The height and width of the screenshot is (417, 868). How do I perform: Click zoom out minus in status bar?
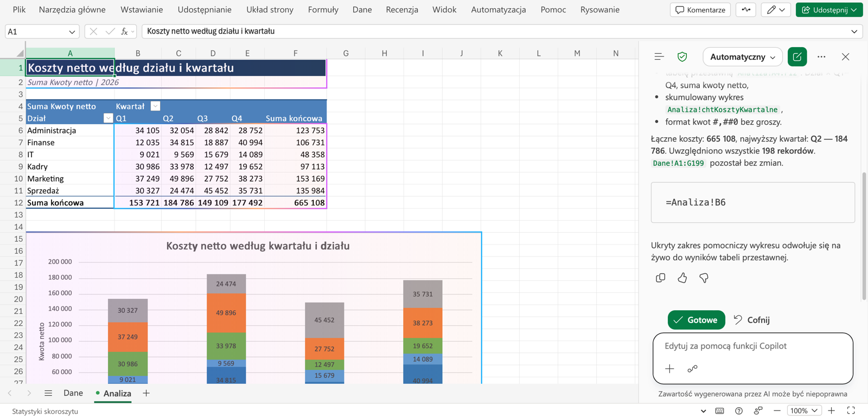coord(777,410)
